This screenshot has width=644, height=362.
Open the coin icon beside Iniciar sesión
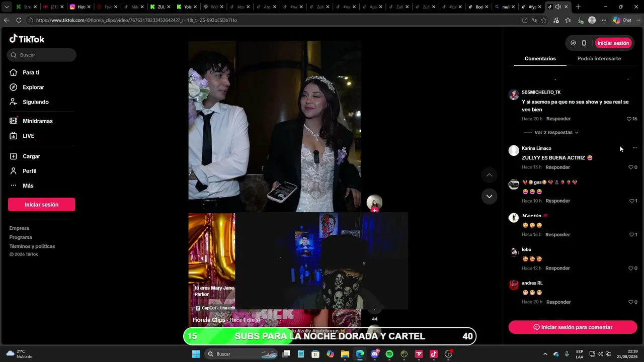coord(573,43)
